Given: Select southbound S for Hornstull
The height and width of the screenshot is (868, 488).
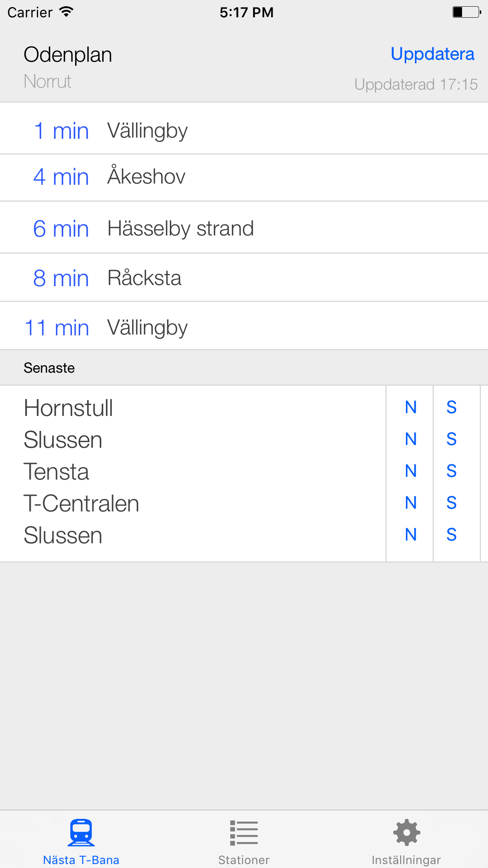Looking at the screenshot, I should 451,407.
